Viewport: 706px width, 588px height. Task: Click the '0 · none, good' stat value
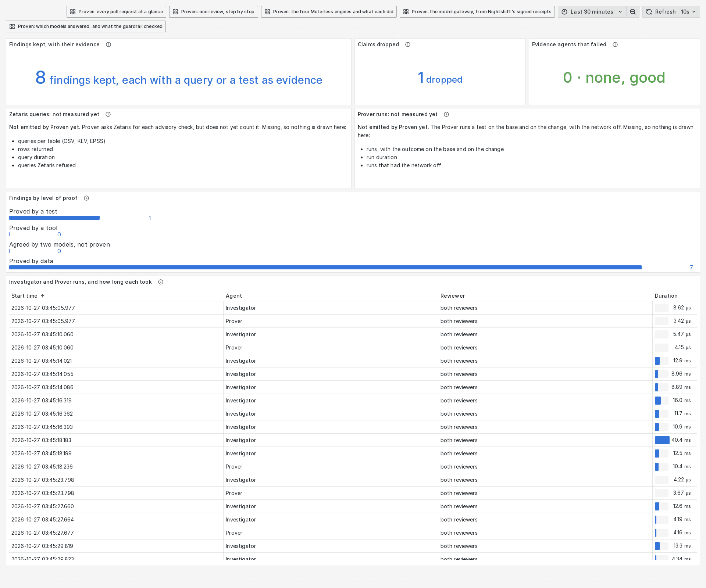click(614, 78)
